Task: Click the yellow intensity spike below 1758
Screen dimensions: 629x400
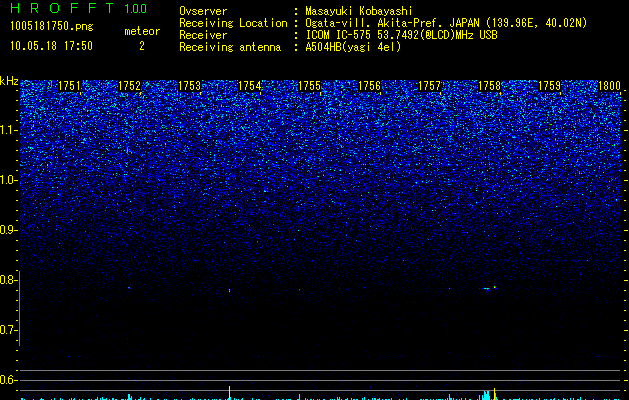Action: [494, 394]
